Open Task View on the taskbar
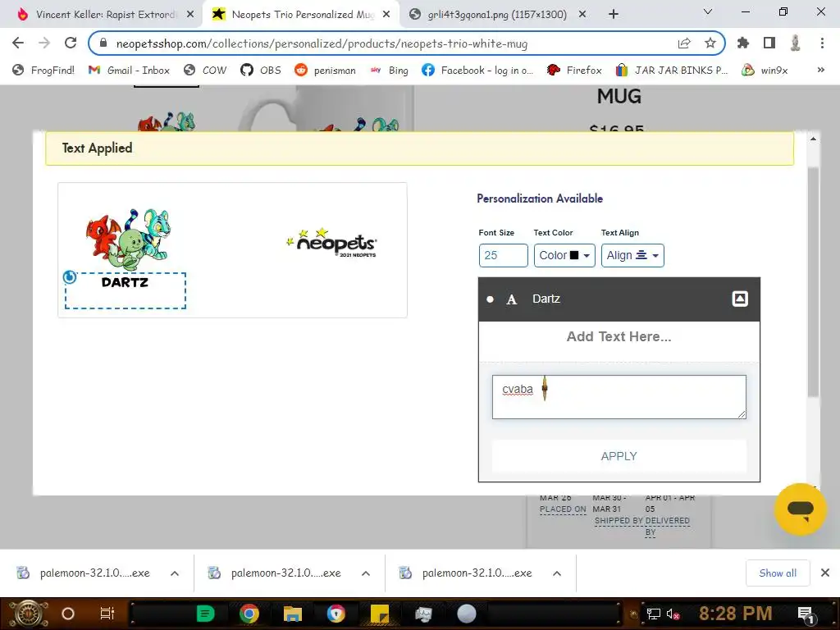840x630 pixels. pos(107,614)
